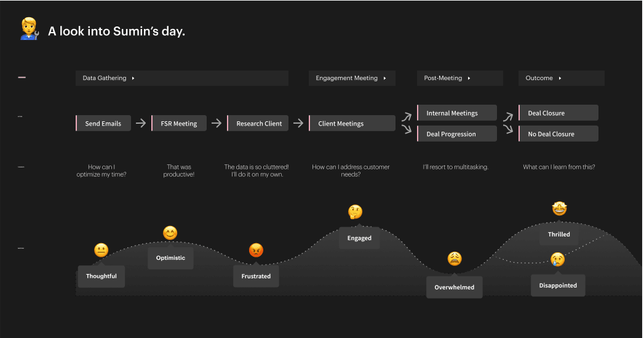Viewport: 644px width, 338px height.
Task: Click the arrow between Send Emails and FSR Meeting
Action: (x=141, y=123)
